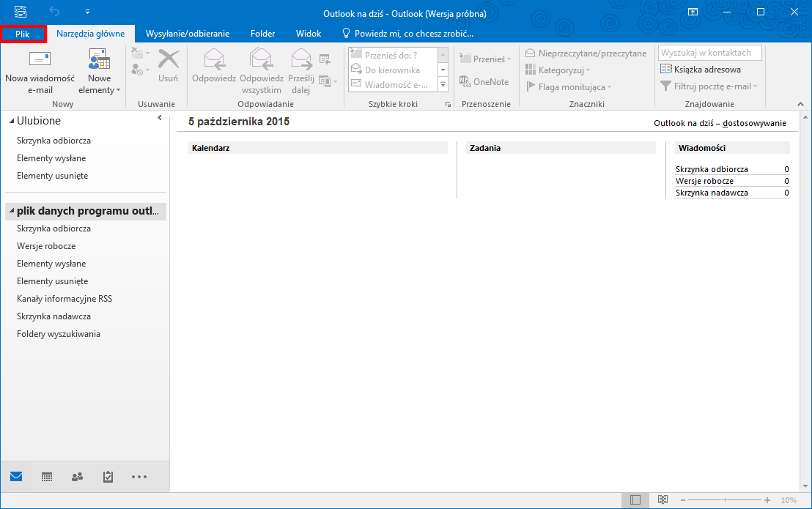Select Elementy usunięte under Ulubione
This screenshot has height=509, width=812.
tap(52, 176)
